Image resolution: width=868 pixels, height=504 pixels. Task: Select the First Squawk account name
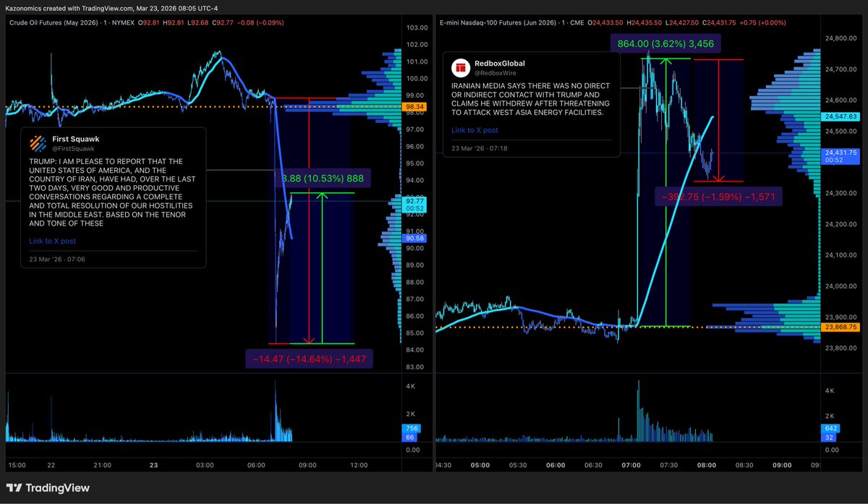(x=75, y=139)
